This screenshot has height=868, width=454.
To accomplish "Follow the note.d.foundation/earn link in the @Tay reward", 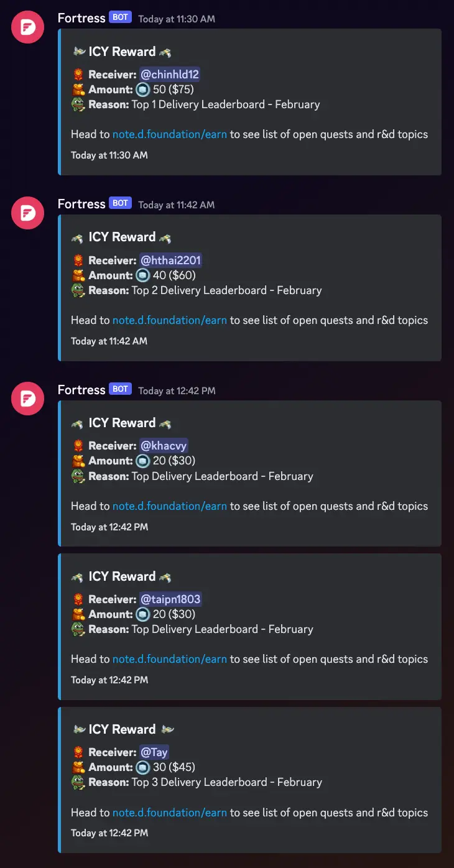I will pyautogui.click(x=170, y=813).
